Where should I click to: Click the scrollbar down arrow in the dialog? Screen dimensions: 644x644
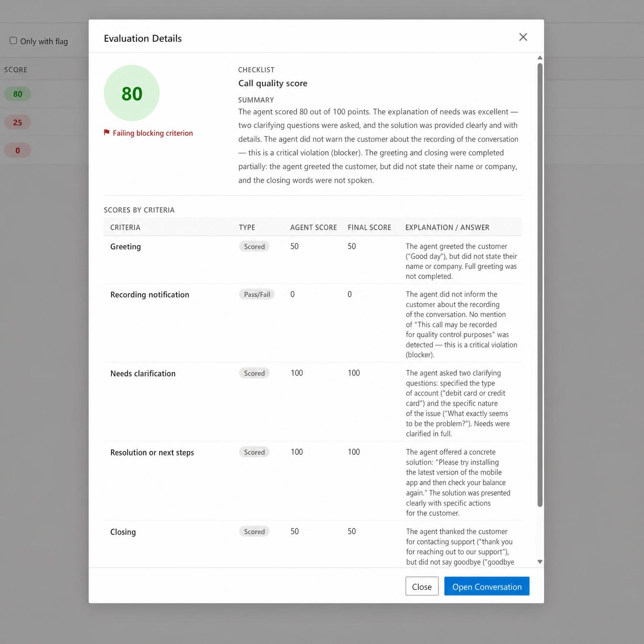(x=540, y=561)
